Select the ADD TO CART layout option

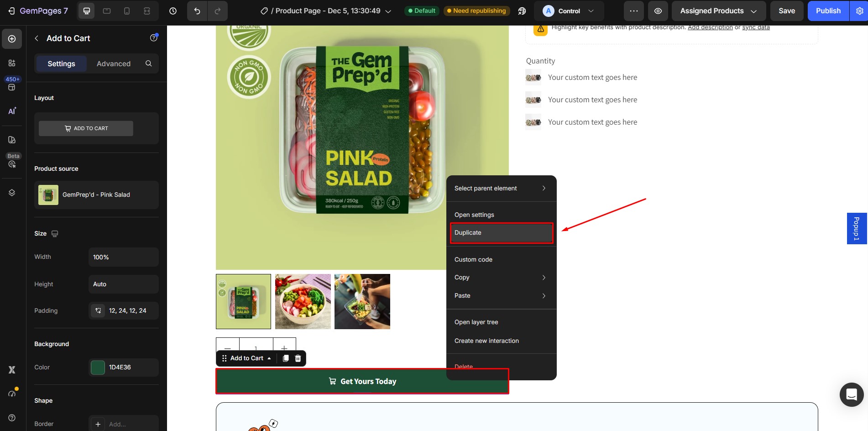click(86, 128)
